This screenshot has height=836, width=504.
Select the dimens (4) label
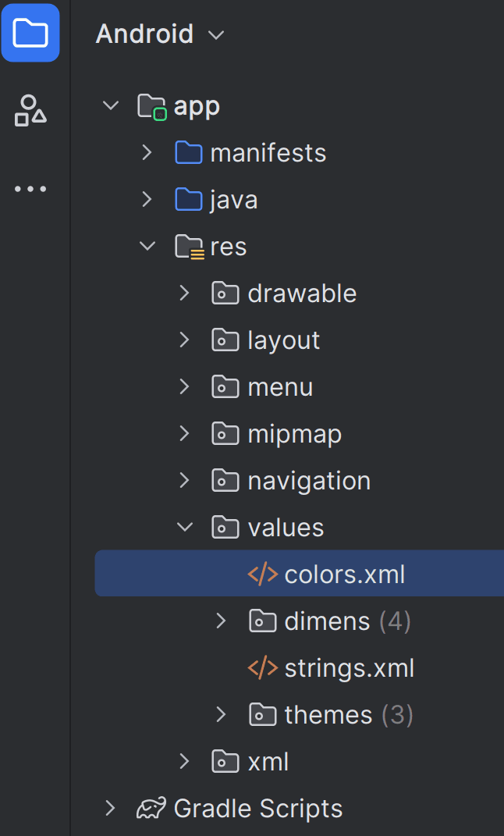coord(347,621)
